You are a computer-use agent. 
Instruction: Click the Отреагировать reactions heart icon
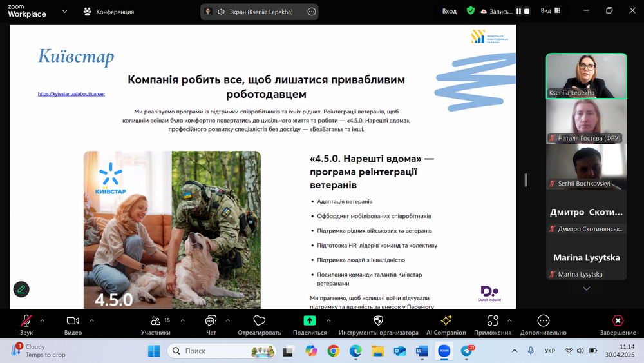pyautogui.click(x=260, y=322)
